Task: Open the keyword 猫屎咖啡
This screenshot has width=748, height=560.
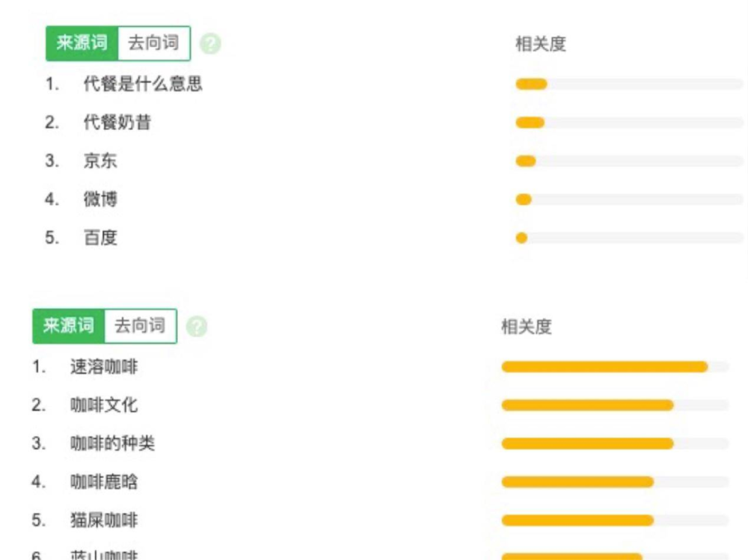Action: click(x=104, y=520)
